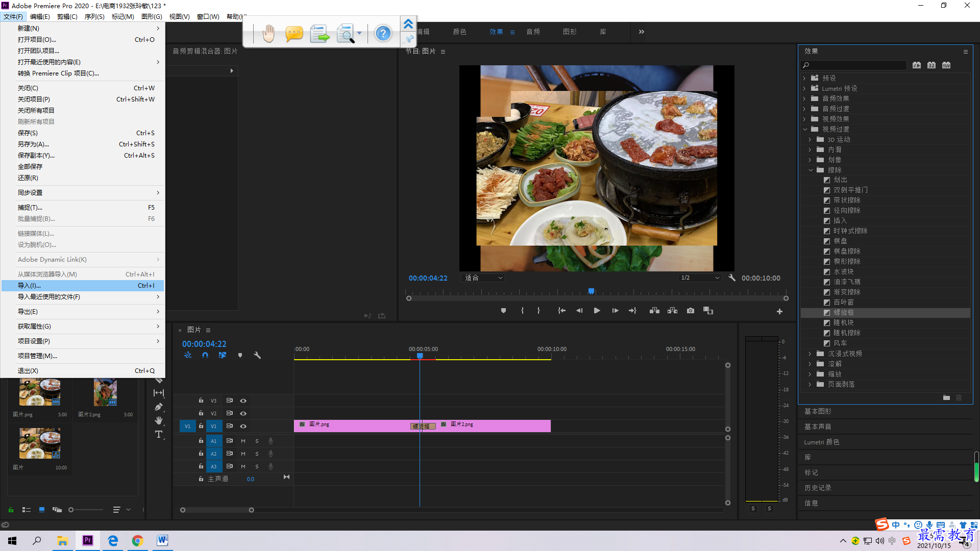Click Go to Out point button
980x551 pixels.
(632, 311)
